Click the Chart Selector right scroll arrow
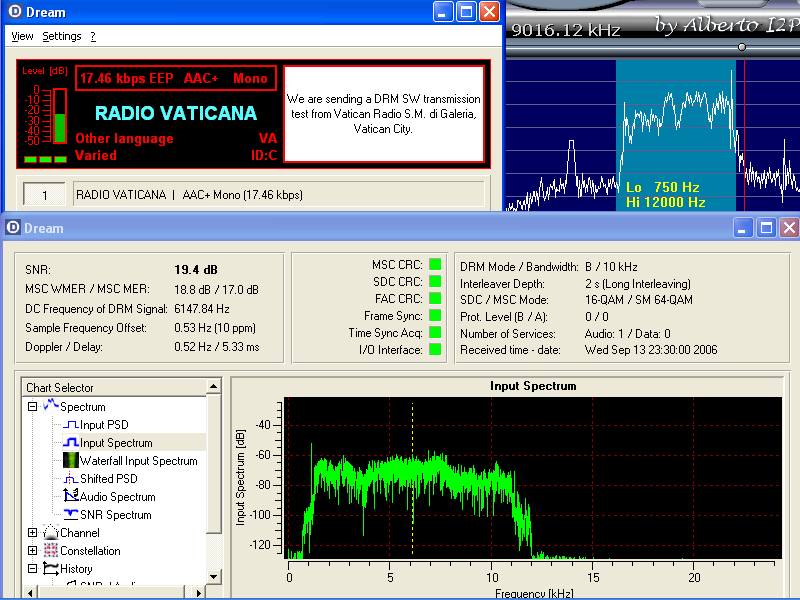800x600 pixels. click(x=198, y=592)
